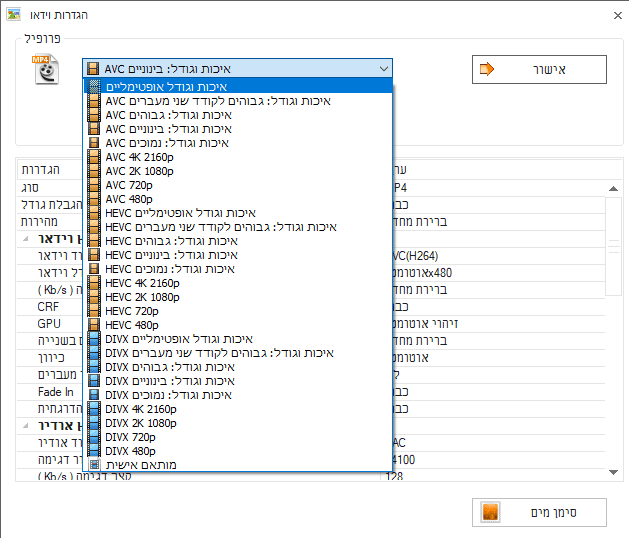Select DIVX איכות וגודל: גבוהים option
The height and width of the screenshot is (538, 629).
pyautogui.click(x=237, y=367)
